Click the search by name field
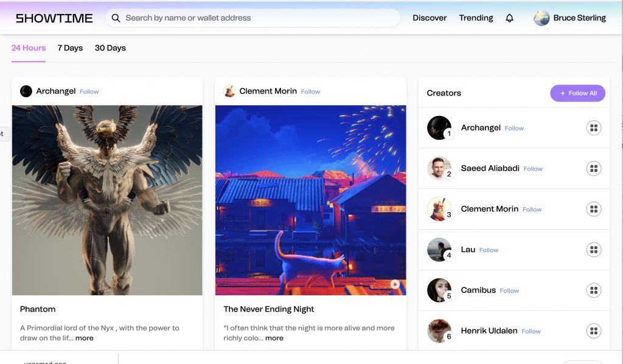623x364 pixels. tap(252, 18)
